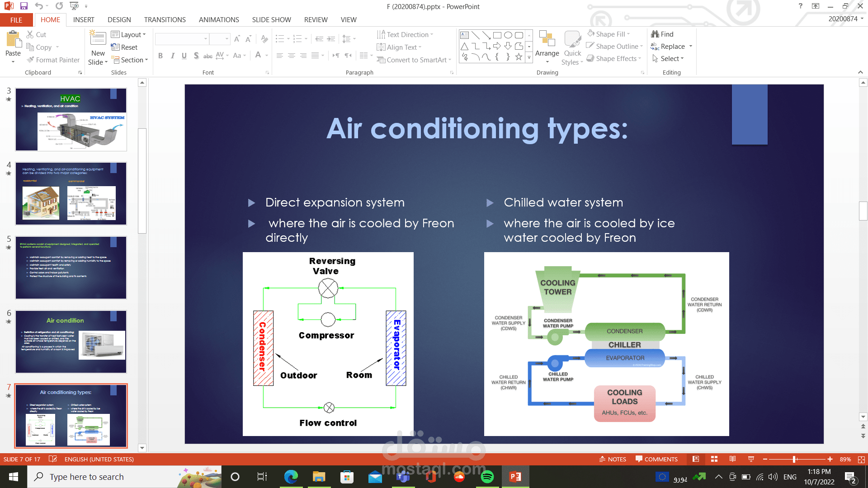Click Increase List Level icon

click(x=331, y=39)
